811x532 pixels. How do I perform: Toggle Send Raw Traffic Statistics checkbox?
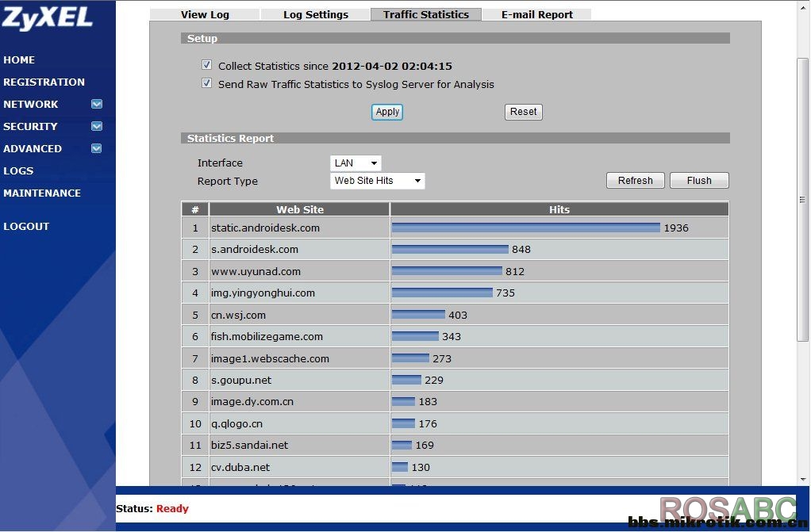point(206,83)
